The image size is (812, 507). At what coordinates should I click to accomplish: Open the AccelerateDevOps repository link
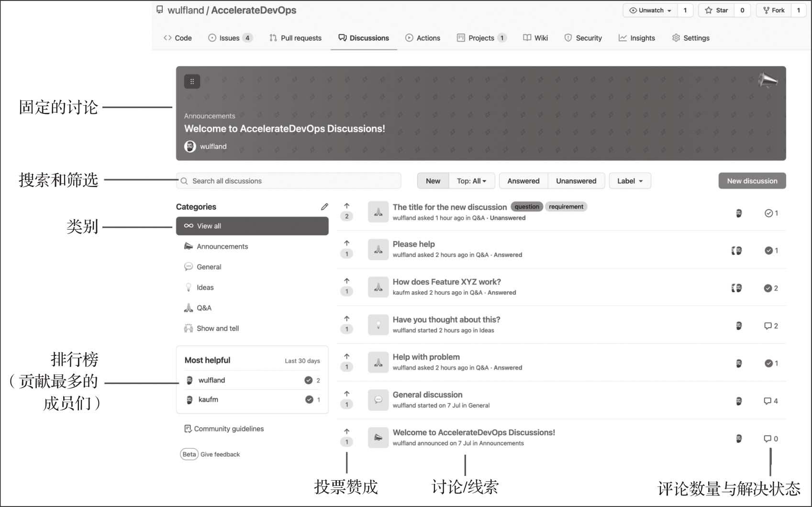[x=254, y=11]
